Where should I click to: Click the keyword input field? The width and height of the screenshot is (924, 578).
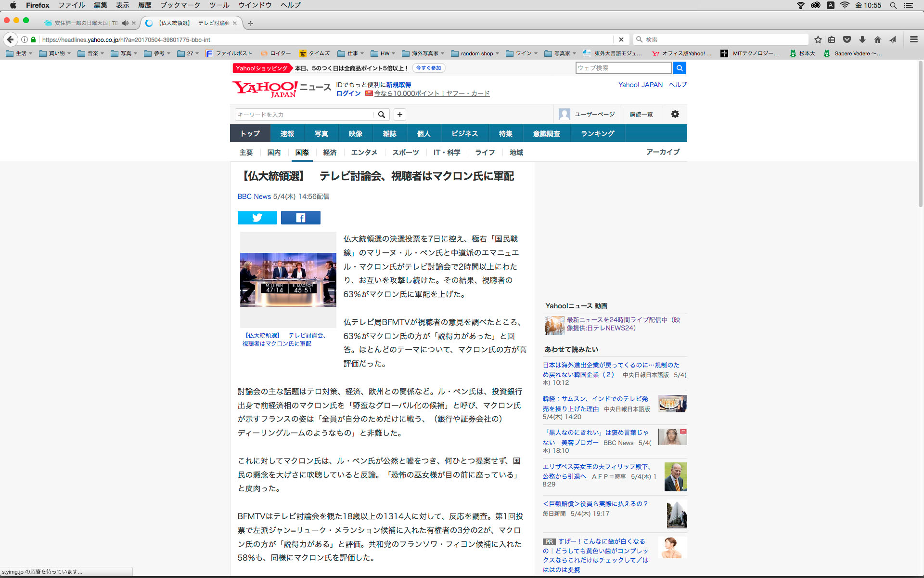tap(304, 115)
